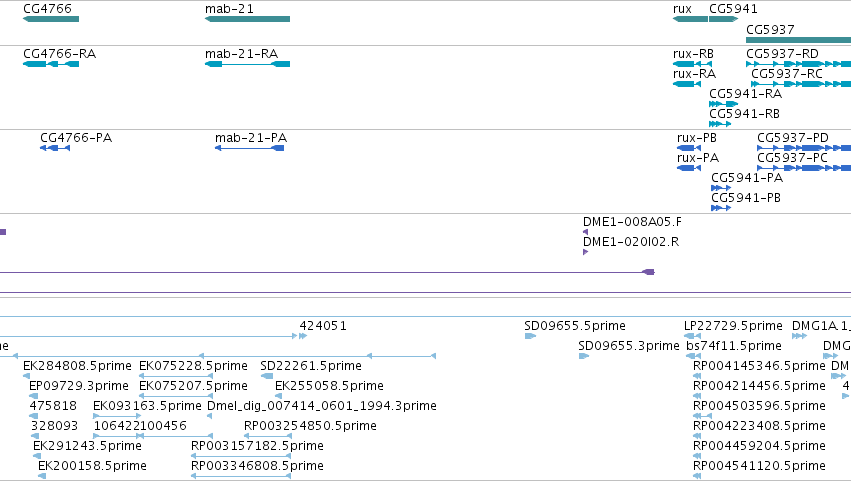Select the RP004145346.5prime EST label
Viewport: 851px width, 481px height.
[x=759, y=366]
